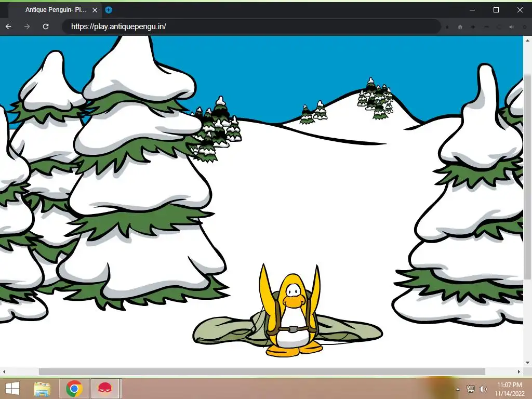Click the forward navigation arrow
Image resolution: width=532 pixels, height=399 pixels.
tap(27, 26)
